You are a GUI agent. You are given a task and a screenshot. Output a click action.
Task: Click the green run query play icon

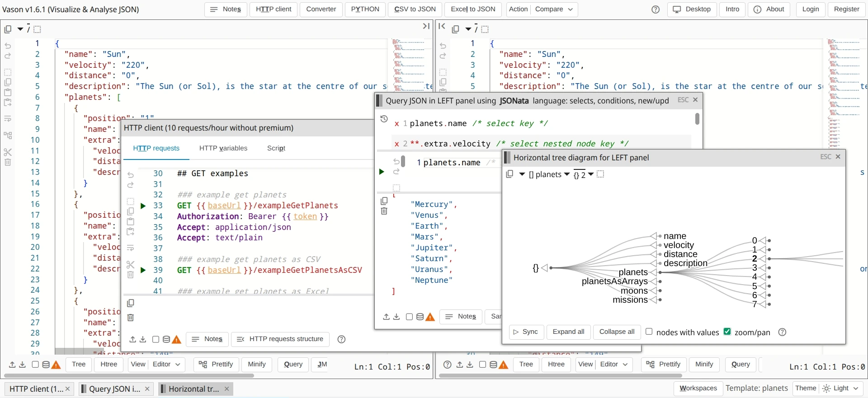(382, 172)
